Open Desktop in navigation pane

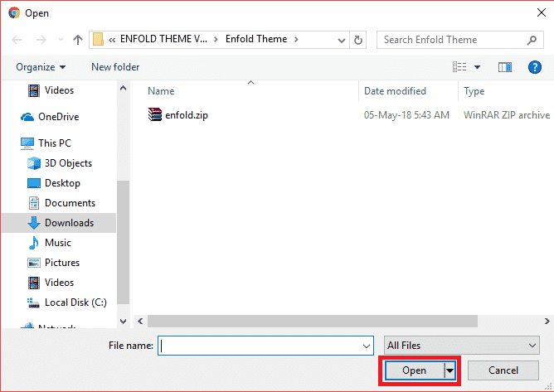pos(62,183)
